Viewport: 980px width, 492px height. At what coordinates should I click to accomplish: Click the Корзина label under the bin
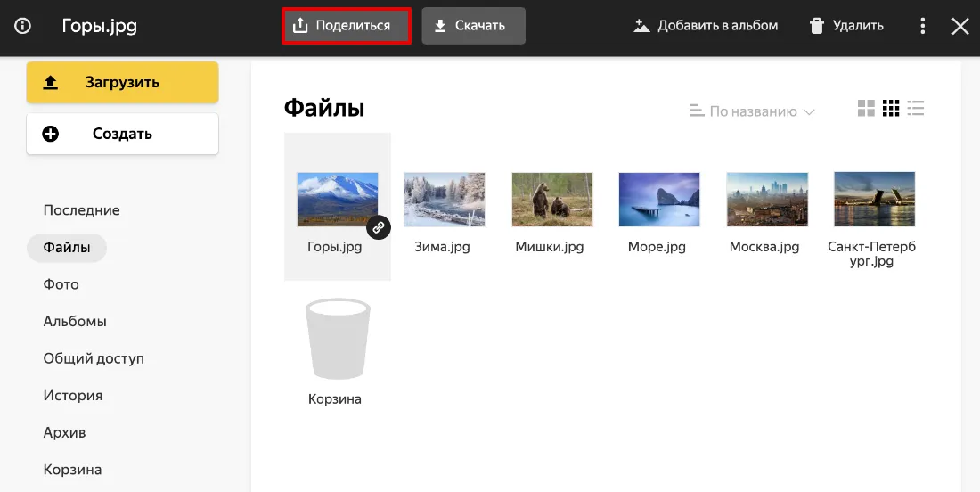tap(334, 398)
